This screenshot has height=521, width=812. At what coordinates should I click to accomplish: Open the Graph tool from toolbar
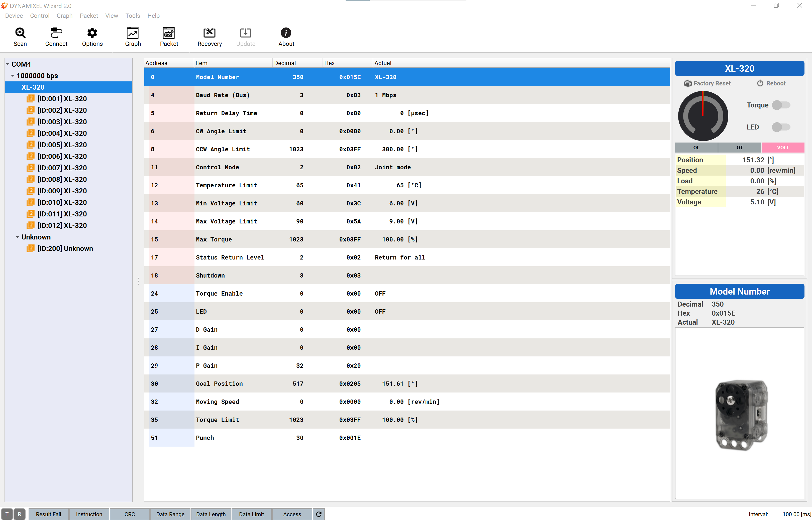(133, 37)
